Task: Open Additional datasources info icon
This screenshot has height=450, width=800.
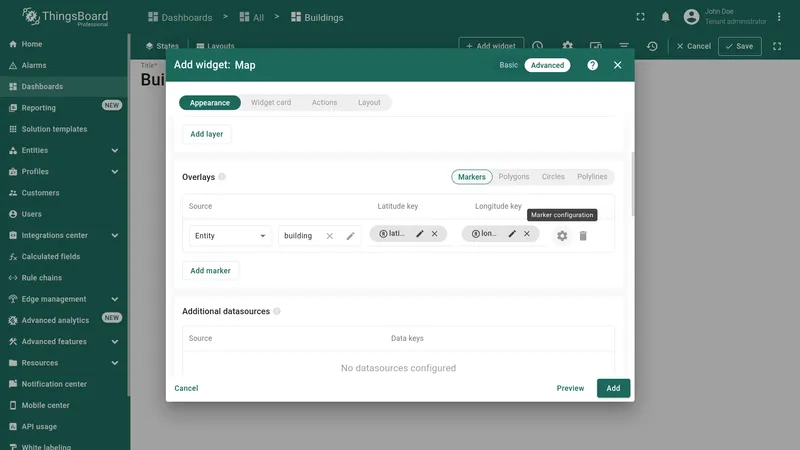Action: (x=277, y=311)
